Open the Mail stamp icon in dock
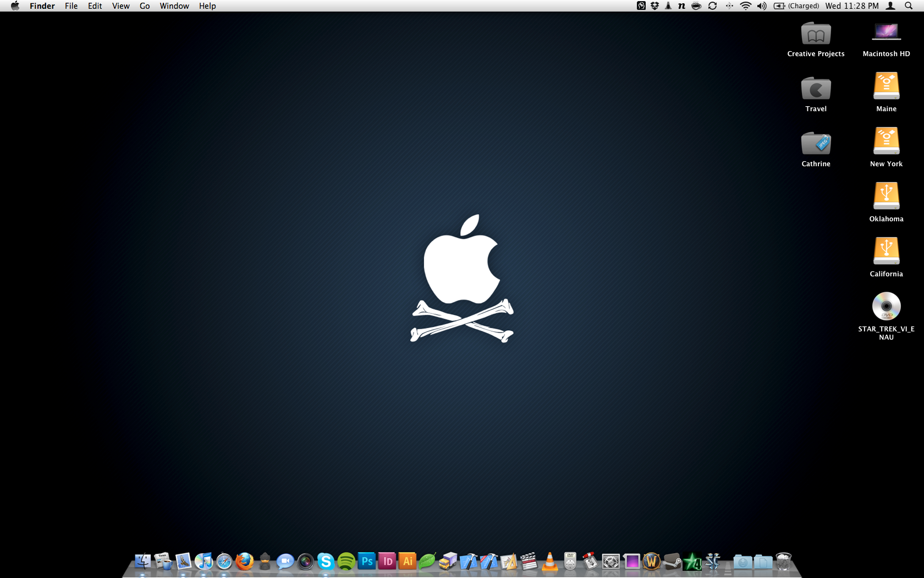Viewport: 924px width, 578px height. point(183,561)
